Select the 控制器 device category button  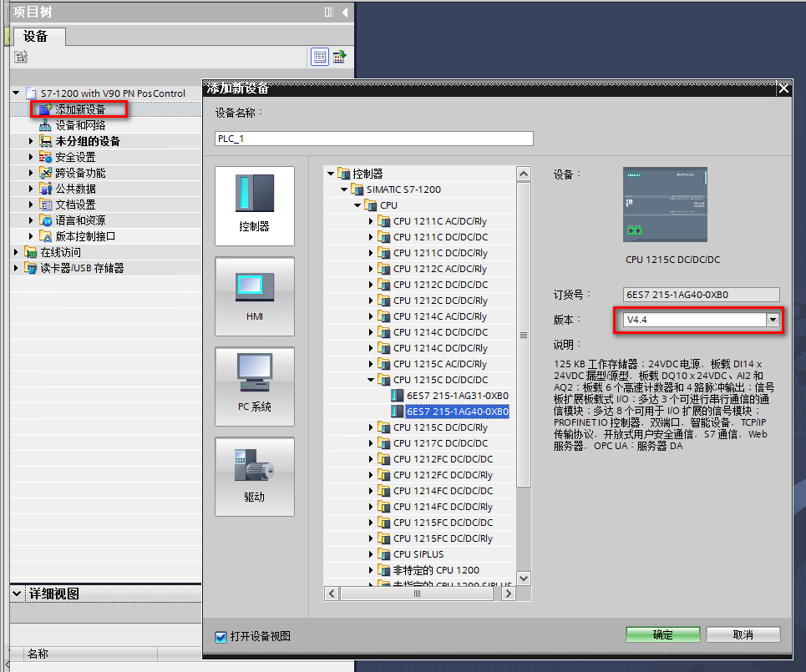[x=255, y=206]
